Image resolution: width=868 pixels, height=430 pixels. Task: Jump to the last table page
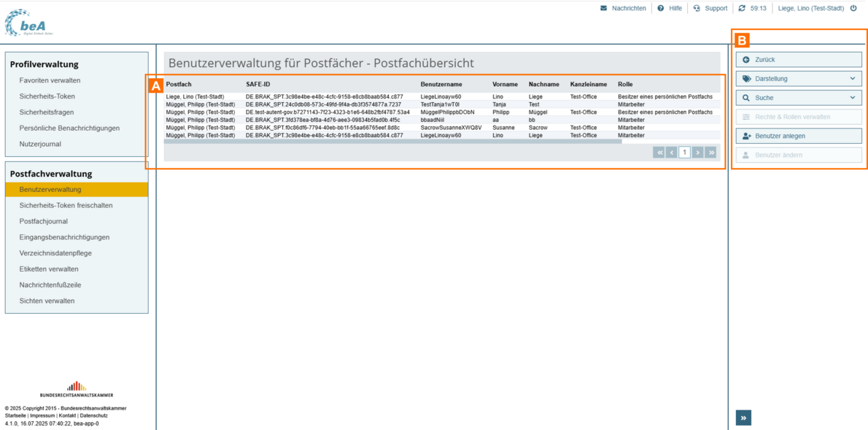point(710,153)
